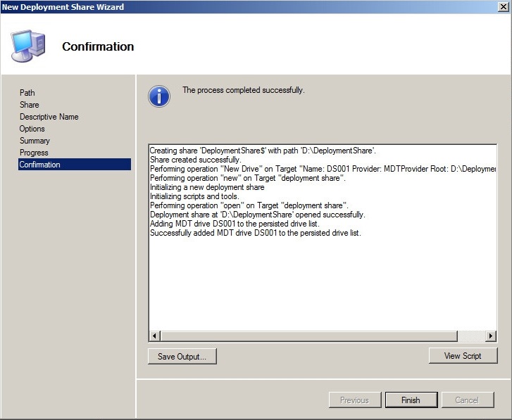
Task: Open the Descriptive Name step
Action: click(x=49, y=117)
